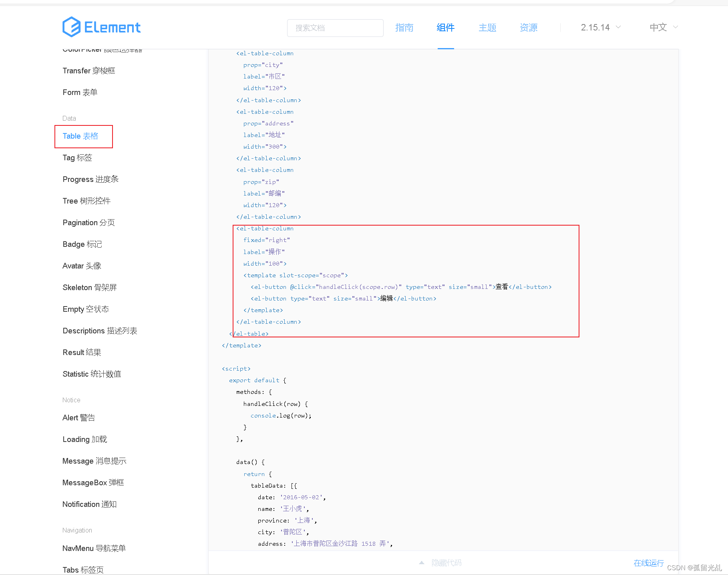Open the Badge 标记 sidebar item

point(82,244)
